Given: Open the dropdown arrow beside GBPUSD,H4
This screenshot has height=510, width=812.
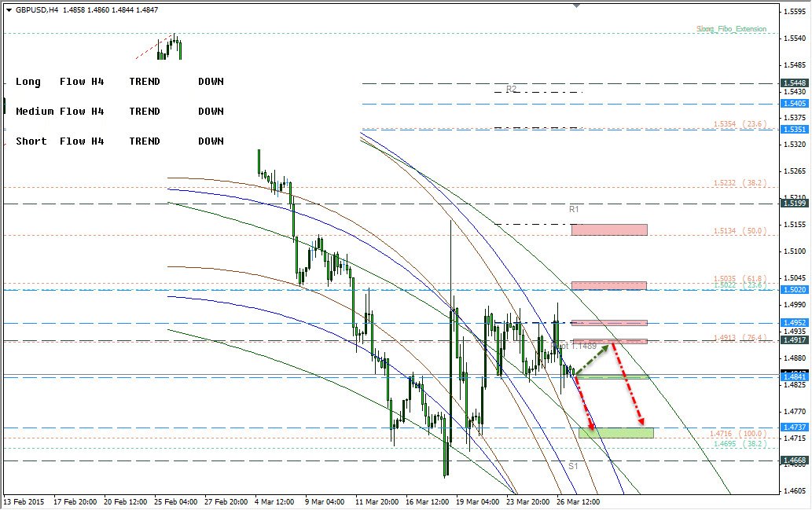Looking at the screenshot, I should coord(9,10).
